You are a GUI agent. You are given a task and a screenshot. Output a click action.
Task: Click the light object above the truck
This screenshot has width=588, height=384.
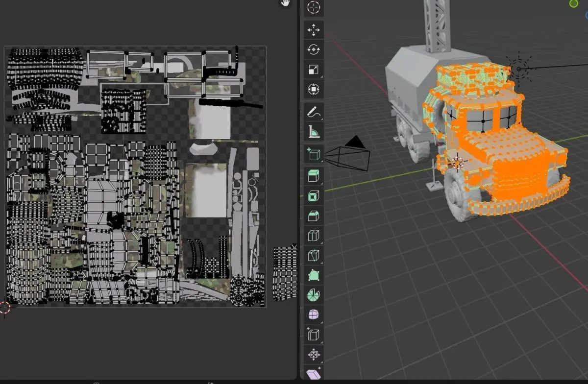[519, 68]
